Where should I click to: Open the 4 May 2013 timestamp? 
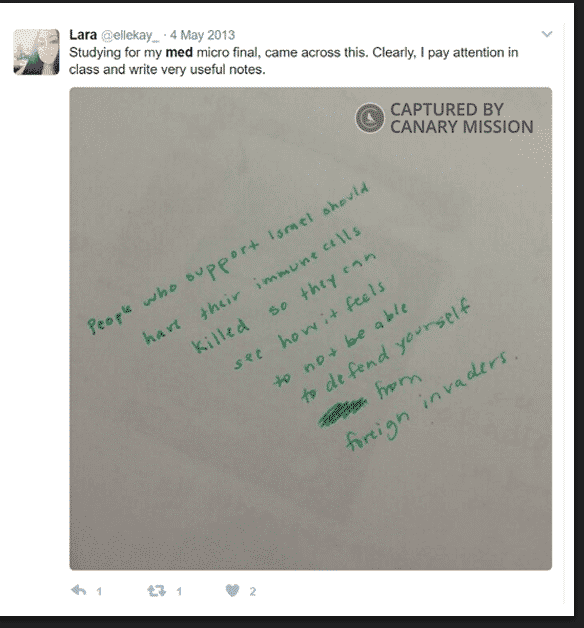tap(202, 35)
